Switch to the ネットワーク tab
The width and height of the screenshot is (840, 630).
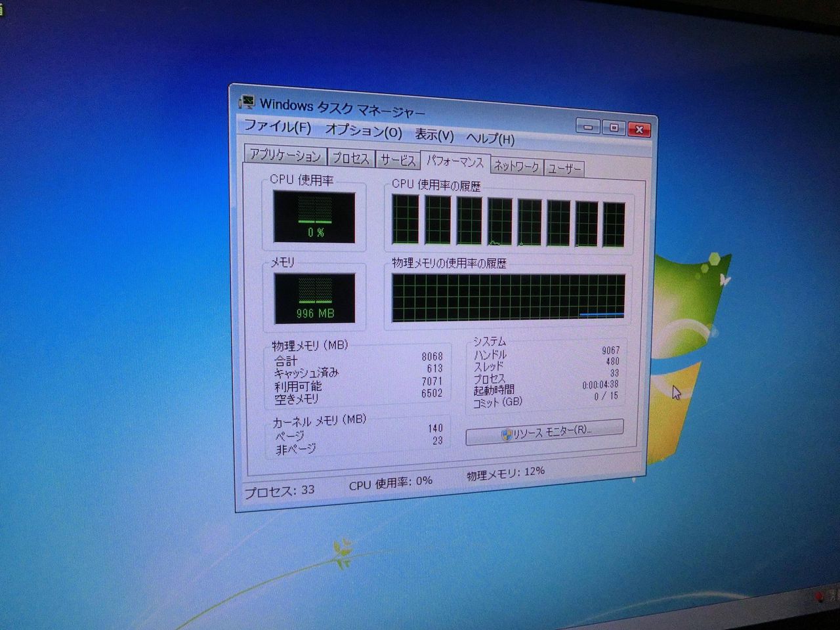[x=516, y=167]
